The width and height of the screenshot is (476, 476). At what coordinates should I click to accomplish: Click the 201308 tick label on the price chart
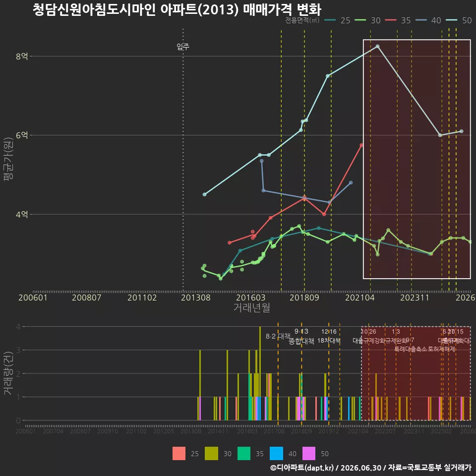[x=196, y=297]
